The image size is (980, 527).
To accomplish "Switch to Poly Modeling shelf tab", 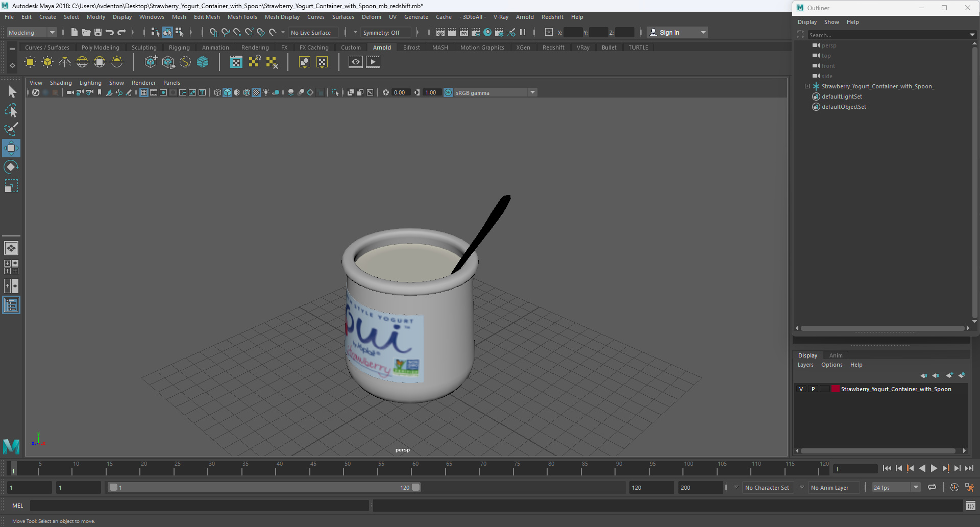I will (x=100, y=47).
